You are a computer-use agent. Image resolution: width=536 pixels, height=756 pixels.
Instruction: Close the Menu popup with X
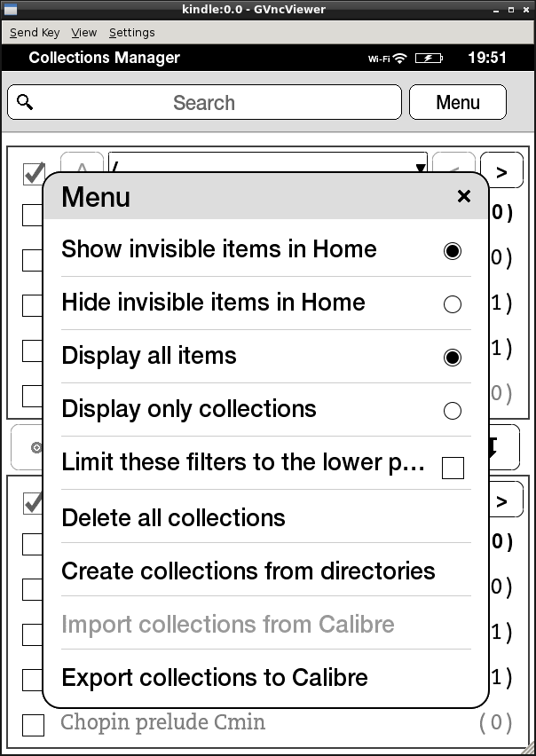[463, 196]
